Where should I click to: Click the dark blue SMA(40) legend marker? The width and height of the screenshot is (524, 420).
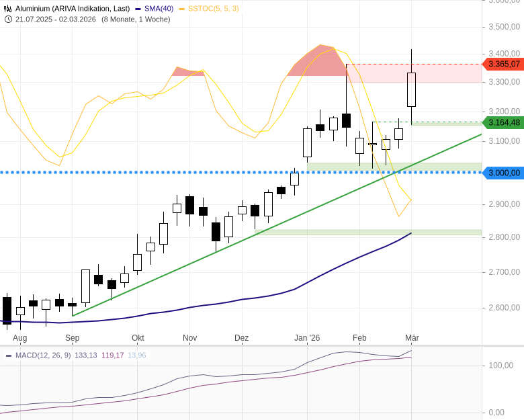click(x=138, y=9)
